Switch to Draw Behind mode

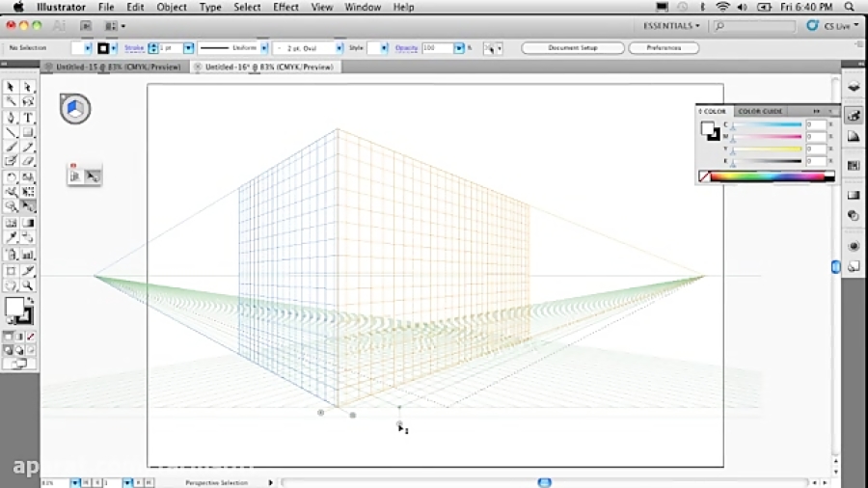[19, 350]
